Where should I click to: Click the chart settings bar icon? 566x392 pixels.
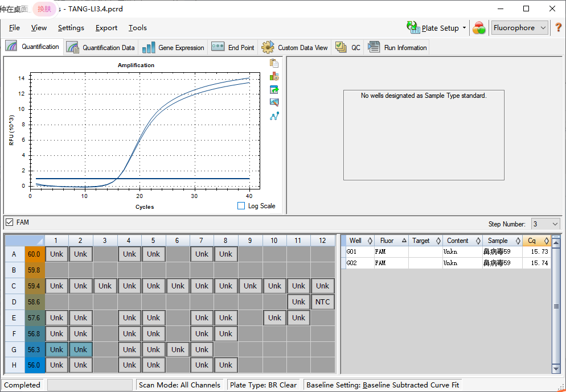(x=274, y=76)
